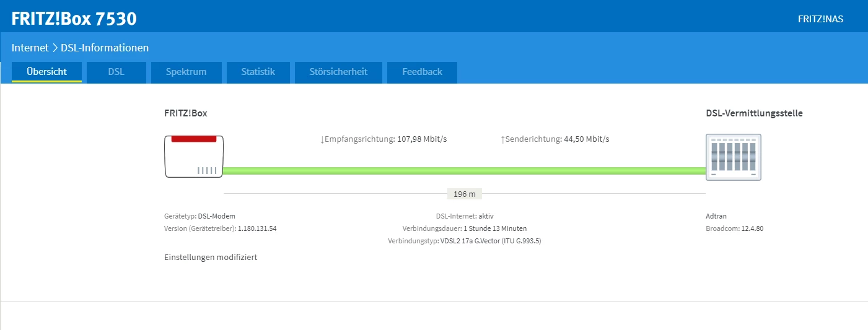
Task: Click the DSL-Informationen breadcrumb entry
Action: (x=105, y=48)
